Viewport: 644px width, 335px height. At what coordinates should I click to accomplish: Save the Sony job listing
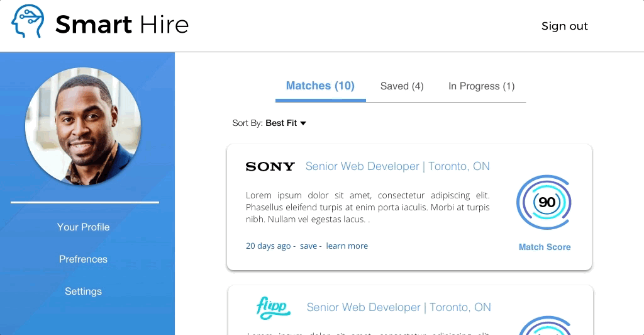[308, 246]
